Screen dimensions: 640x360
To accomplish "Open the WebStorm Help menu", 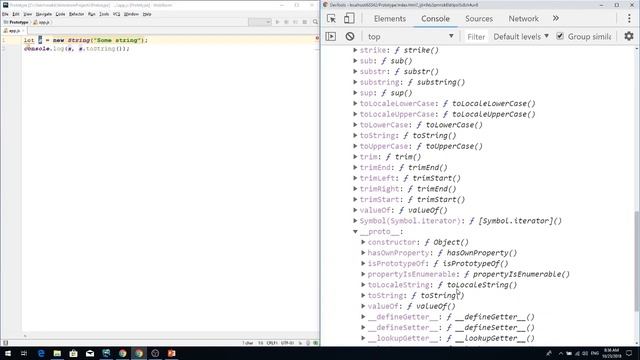I will coord(147,14).
